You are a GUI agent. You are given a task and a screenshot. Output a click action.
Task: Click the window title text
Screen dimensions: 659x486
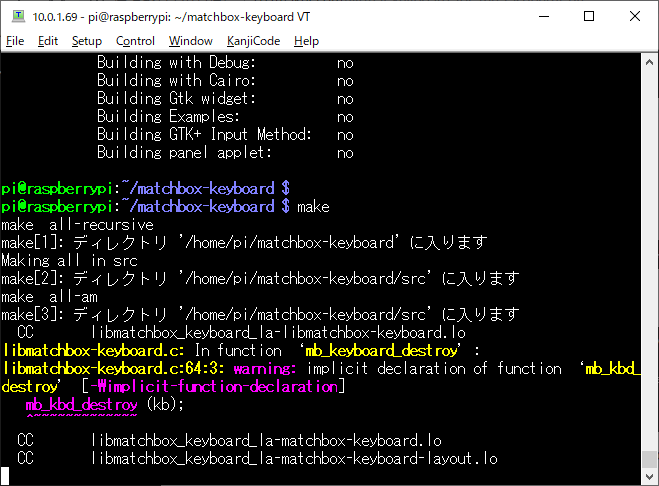coord(171,17)
